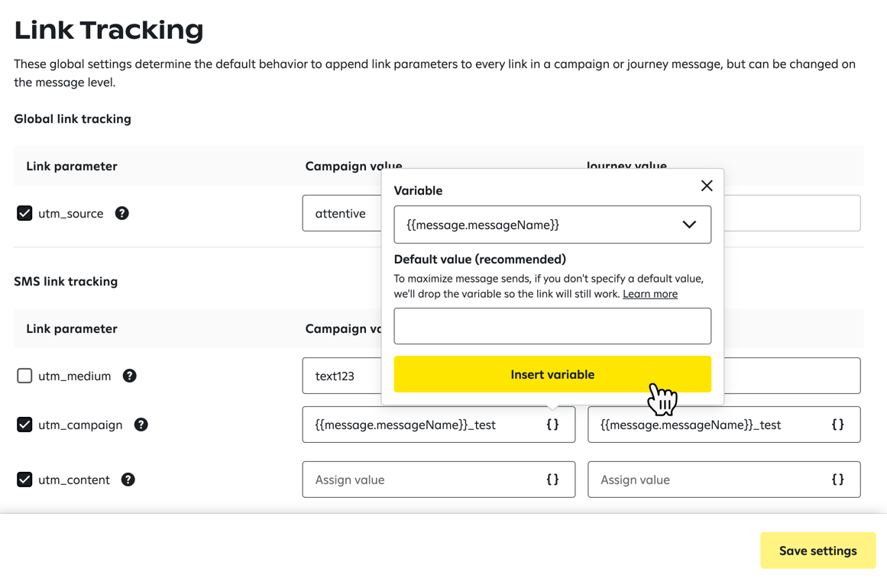Viewport: 887px width, 588px height.
Task: Expand the message.messageName variable selector
Action: pos(689,225)
